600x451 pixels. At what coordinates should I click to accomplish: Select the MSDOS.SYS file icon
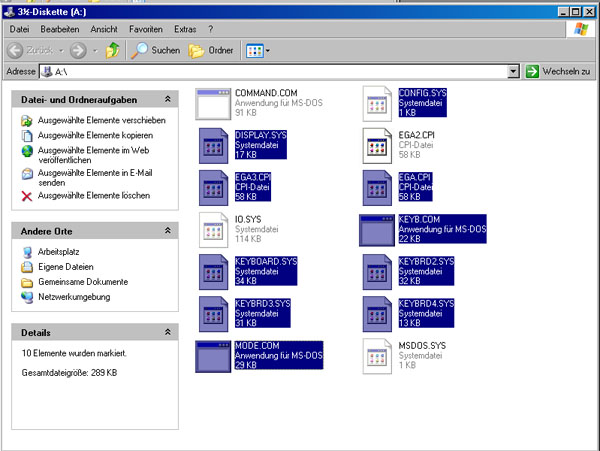pyautogui.click(x=377, y=356)
